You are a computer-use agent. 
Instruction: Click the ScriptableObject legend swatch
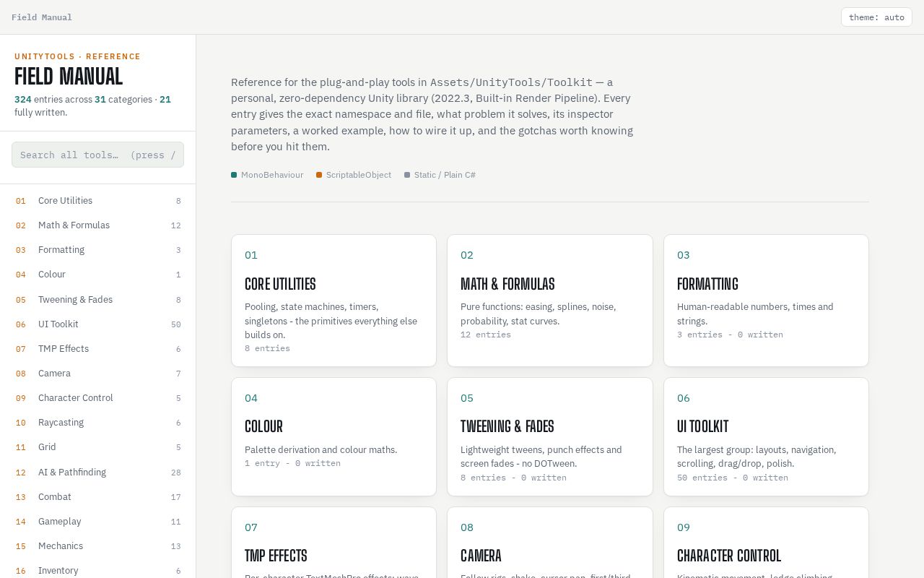point(319,175)
